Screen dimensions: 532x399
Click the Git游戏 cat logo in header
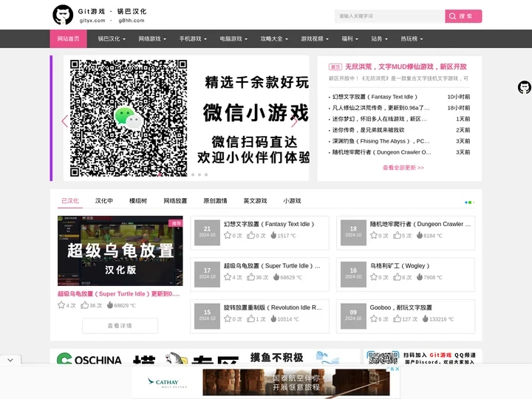click(x=63, y=15)
